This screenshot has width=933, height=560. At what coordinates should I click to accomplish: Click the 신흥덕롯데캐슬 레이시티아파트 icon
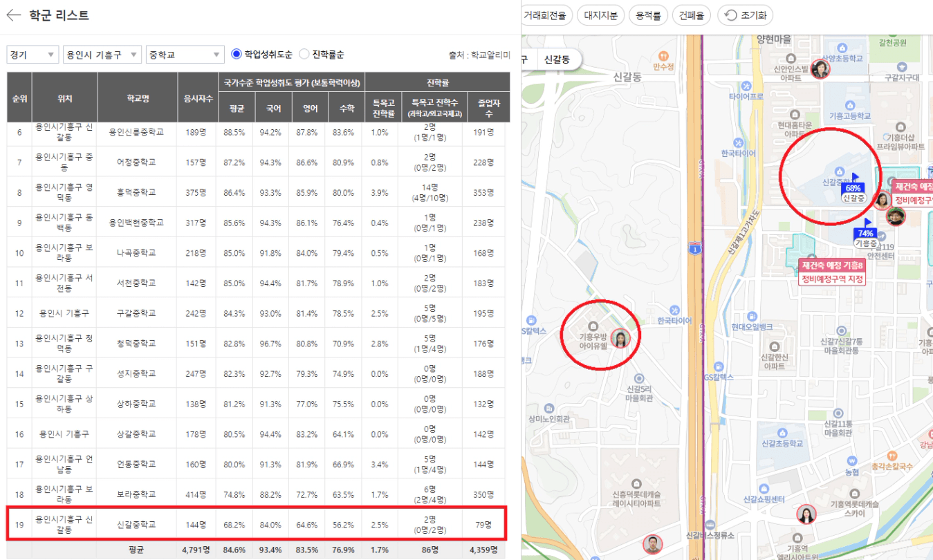pyautogui.click(x=636, y=483)
